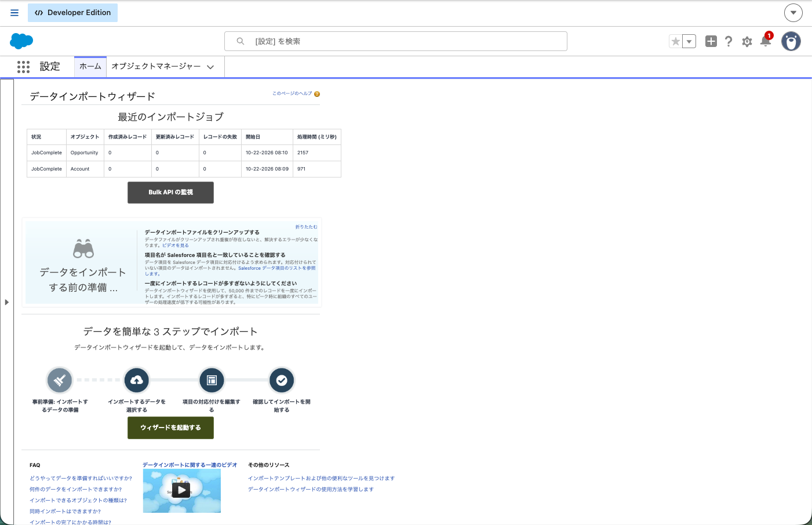Expand the left sidebar arrow handle

pos(7,302)
